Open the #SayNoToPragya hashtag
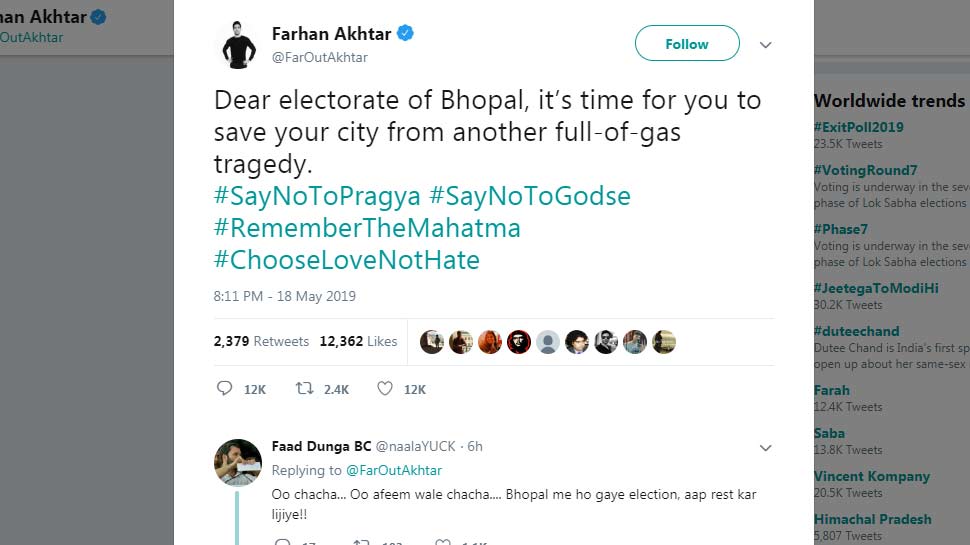 point(317,196)
